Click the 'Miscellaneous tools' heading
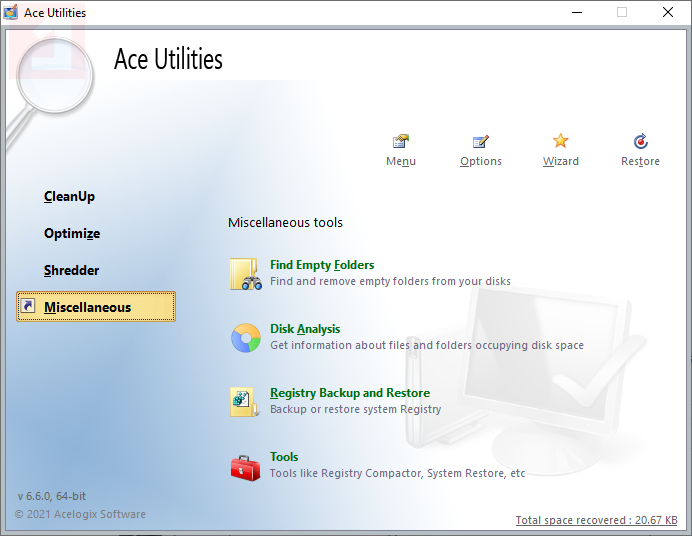Viewport: 692px width, 536px height. click(285, 222)
